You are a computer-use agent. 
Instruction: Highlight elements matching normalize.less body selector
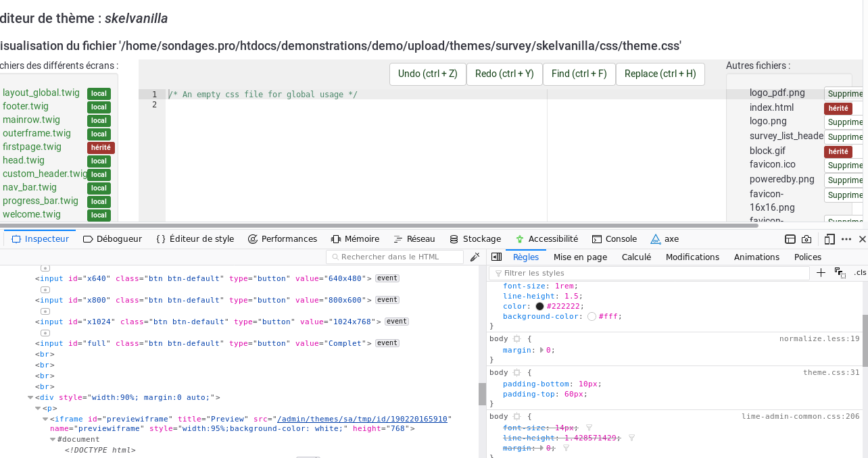coord(516,339)
